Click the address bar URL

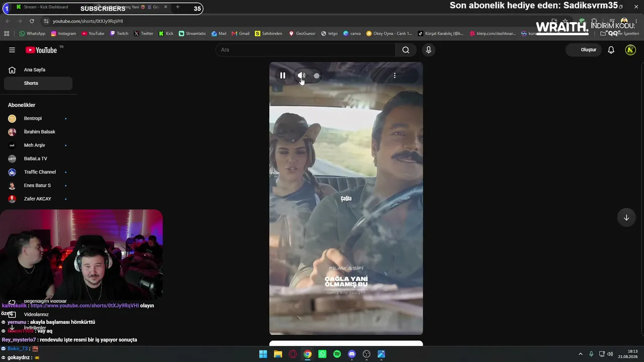pyautogui.click(x=88, y=21)
